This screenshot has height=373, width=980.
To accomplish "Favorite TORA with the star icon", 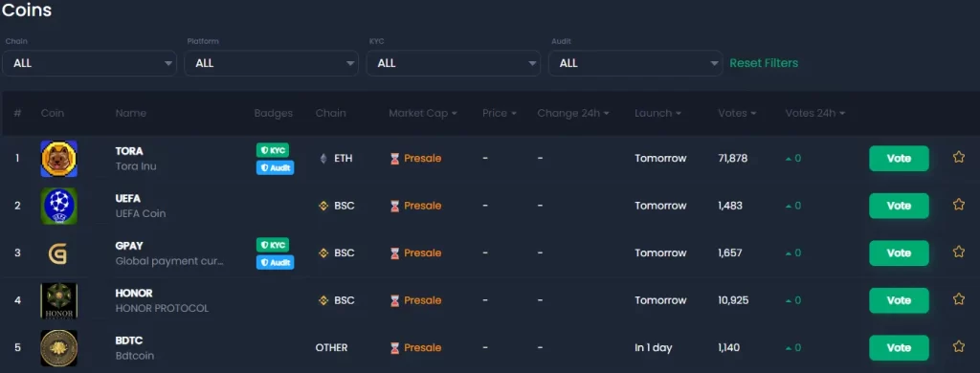I will coord(958,157).
